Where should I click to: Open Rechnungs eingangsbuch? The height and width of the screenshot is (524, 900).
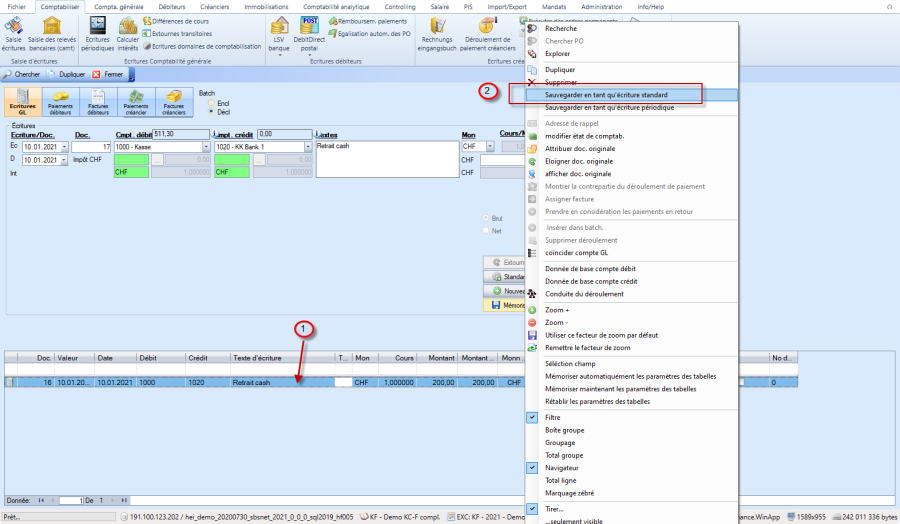(437, 34)
